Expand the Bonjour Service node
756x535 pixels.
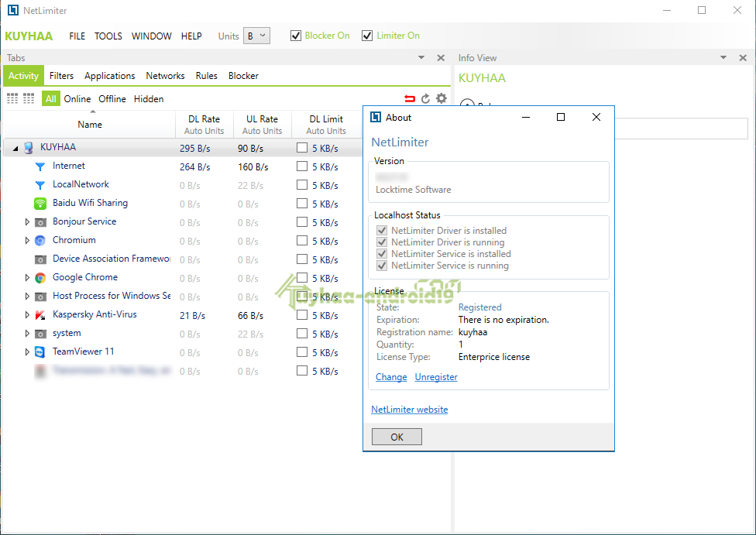27,221
